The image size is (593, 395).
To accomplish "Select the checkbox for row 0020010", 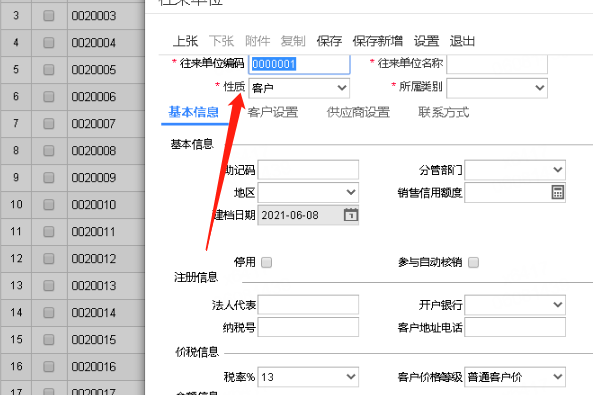I will point(48,205).
